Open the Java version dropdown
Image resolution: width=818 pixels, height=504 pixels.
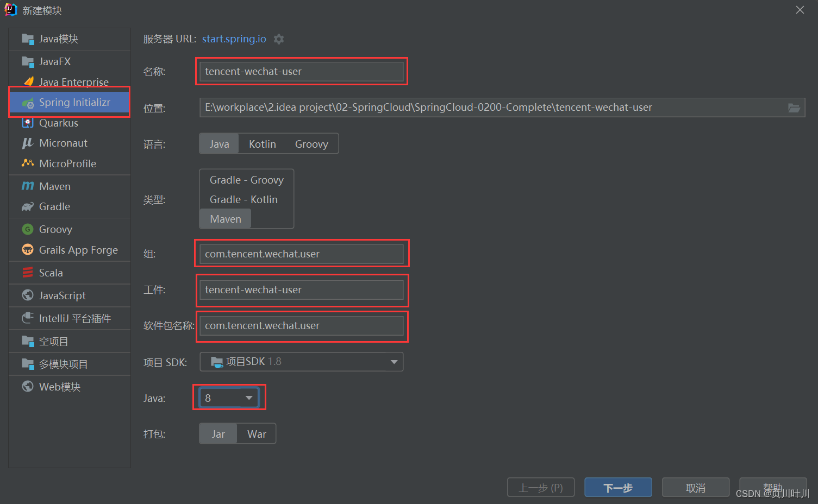click(229, 398)
